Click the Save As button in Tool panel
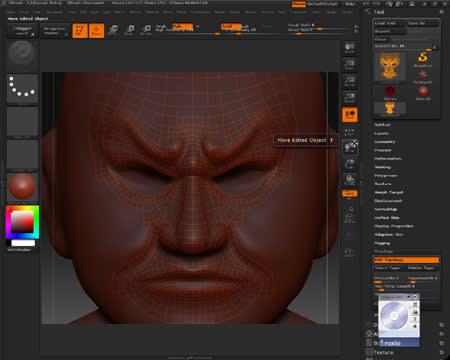The height and width of the screenshot is (360, 450). pos(422,23)
